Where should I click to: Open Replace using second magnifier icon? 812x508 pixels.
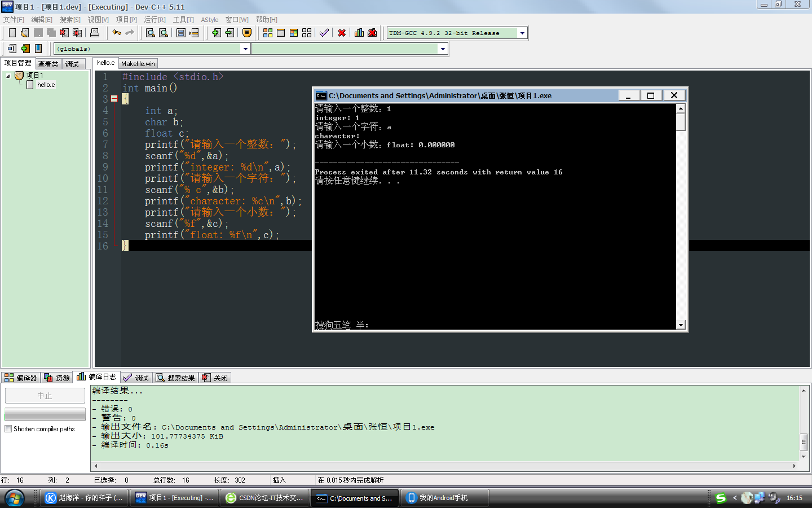click(164, 33)
